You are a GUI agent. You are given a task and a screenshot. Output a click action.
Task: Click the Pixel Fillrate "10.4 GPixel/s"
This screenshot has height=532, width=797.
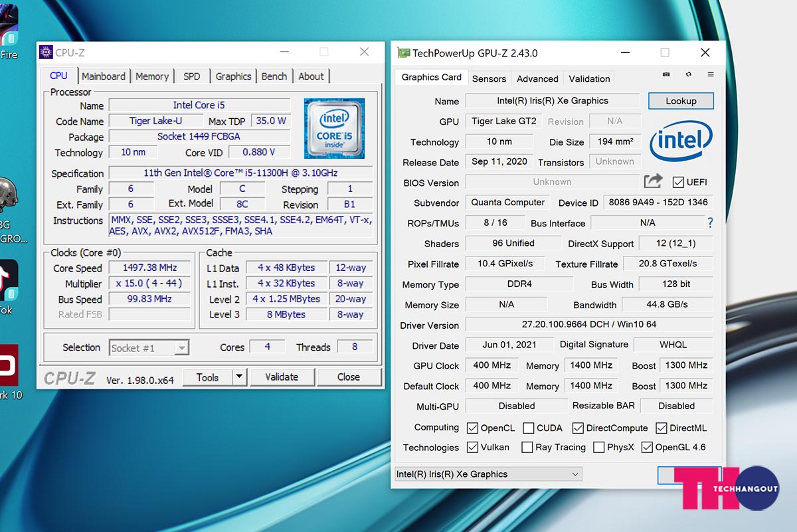[505, 264]
